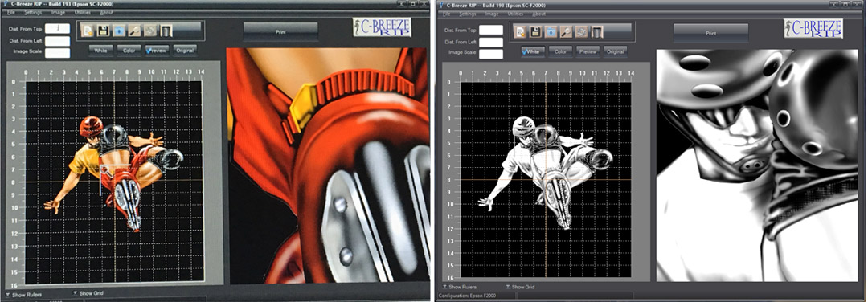Open the Image menu in the color-image window
Image resolution: width=868 pixels, height=302 pixels.
pyautogui.click(x=58, y=12)
